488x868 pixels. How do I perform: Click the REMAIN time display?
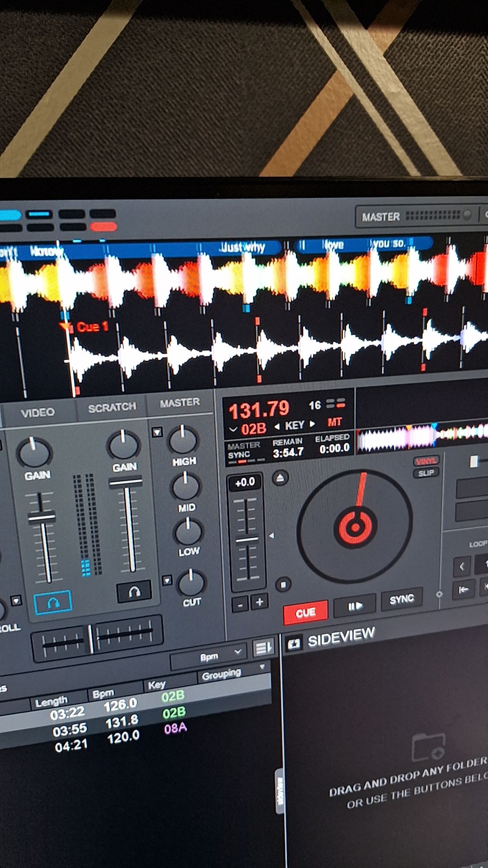pyautogui.click(x=288, y=448)
